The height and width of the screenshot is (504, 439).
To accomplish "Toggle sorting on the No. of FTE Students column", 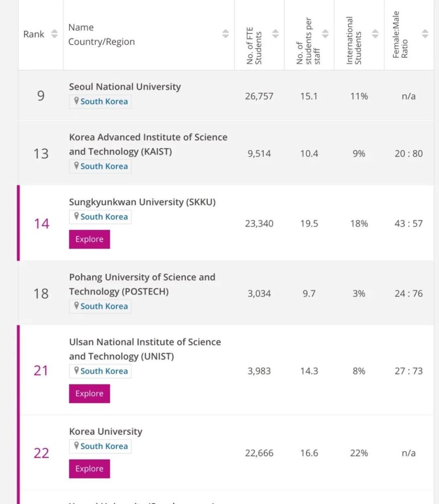I will pyautogui.click(x=276, y=34).
